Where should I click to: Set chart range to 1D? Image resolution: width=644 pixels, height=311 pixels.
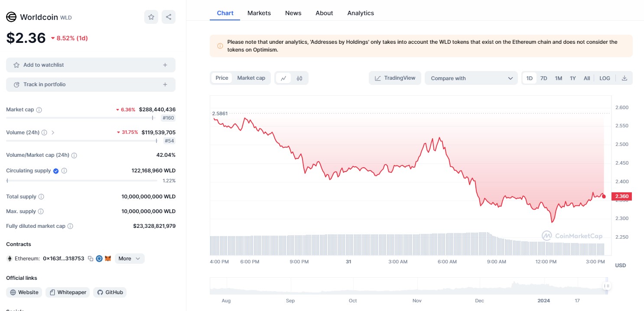tap(530, 78)
